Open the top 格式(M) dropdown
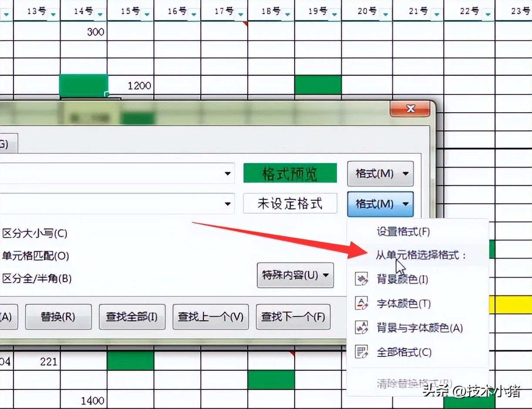Screen dimensions: 532x409 380,173
